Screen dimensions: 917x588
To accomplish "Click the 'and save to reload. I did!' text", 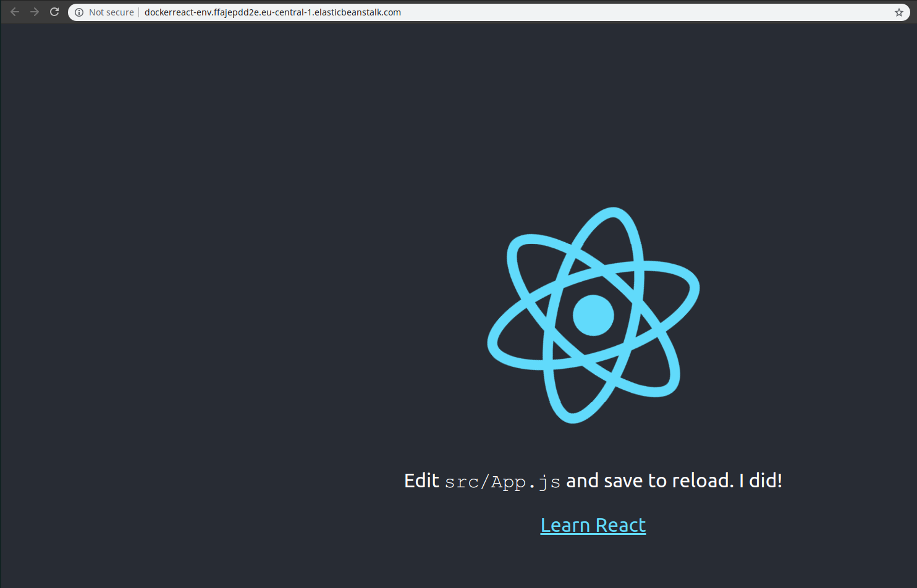I will pyautogui.click(x=674, y=481).
